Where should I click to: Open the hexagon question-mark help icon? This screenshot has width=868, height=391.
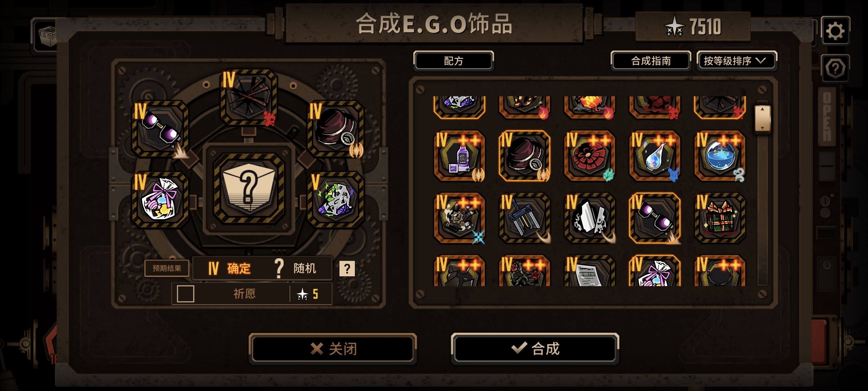[835, 68]
